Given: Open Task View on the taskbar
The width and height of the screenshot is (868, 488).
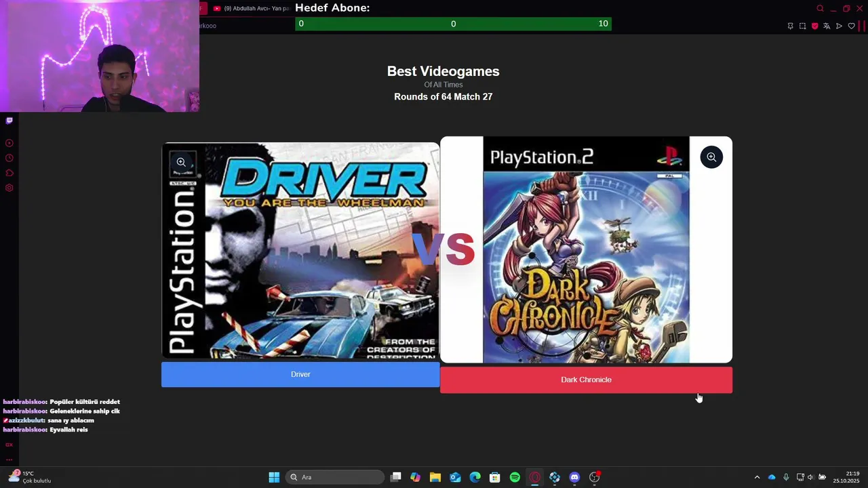Looking at the screenshot, I should [x=396, y=477].
